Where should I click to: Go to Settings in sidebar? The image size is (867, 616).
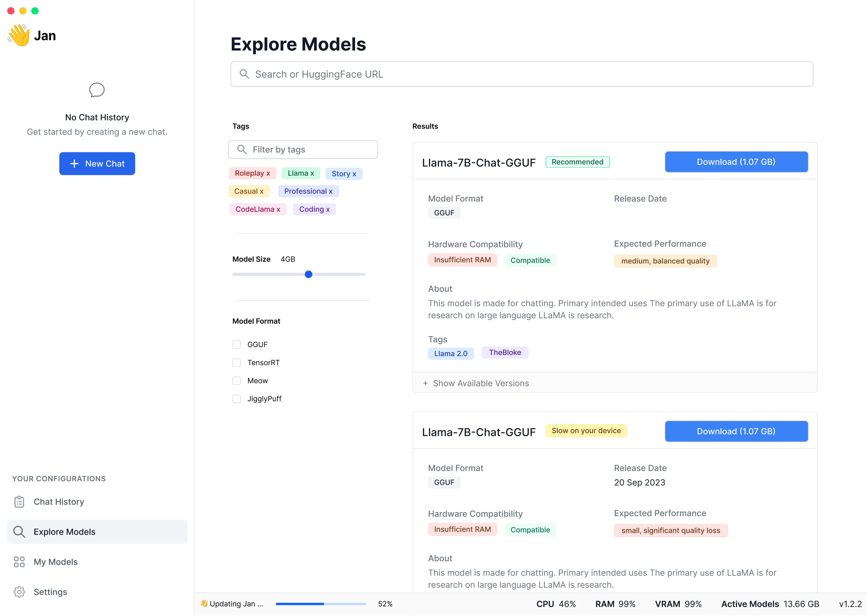click(50, 592)
